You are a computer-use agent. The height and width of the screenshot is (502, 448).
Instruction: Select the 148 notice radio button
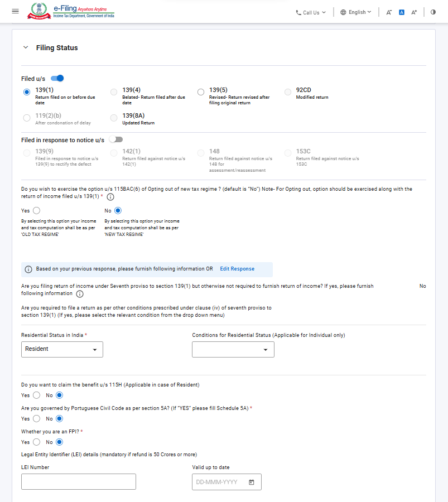(201, 153)
